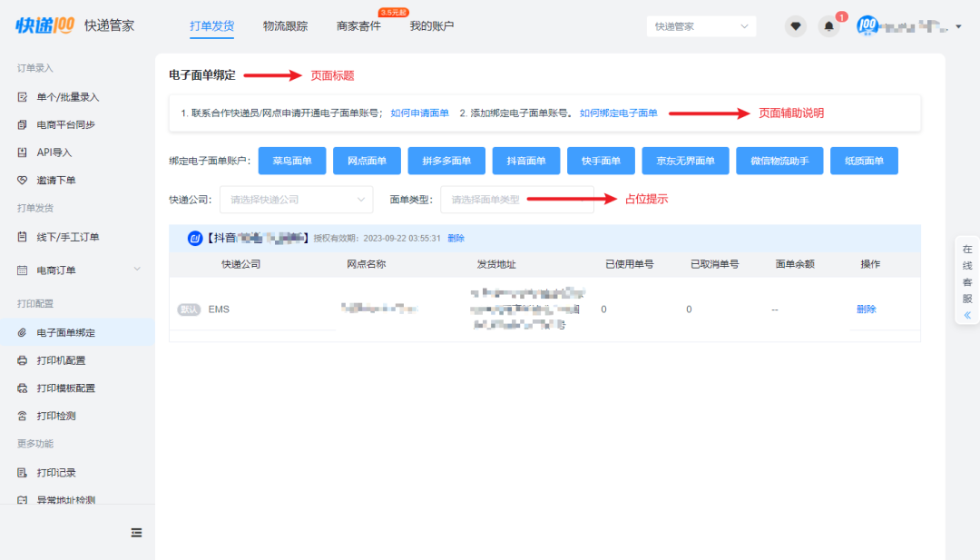Open the notification bell
Viewport: 980px width, 560px height.
828,26
